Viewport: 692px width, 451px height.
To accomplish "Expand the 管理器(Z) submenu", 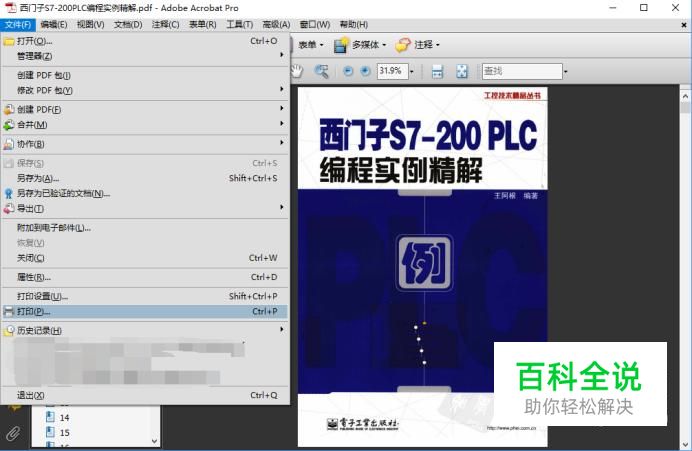I will (145, 56).
